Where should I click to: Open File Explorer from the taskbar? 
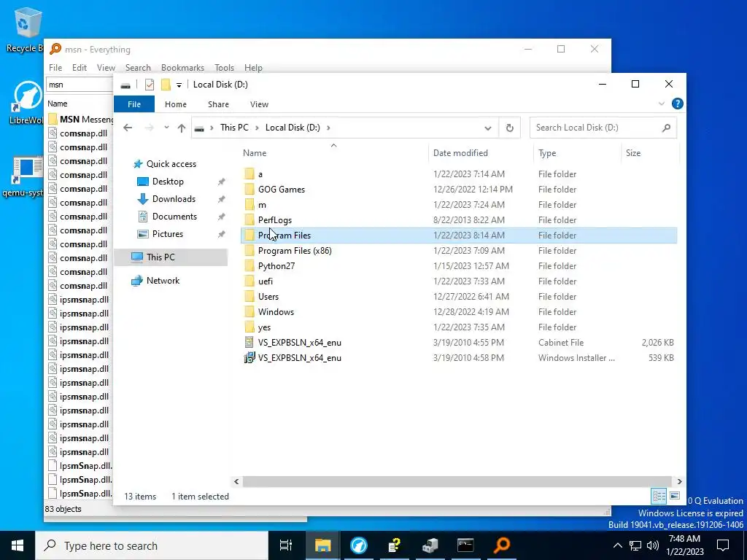coord(322,545)
